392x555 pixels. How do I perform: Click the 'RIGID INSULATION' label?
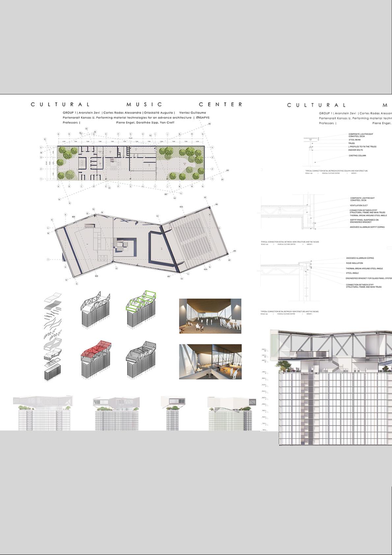(x=354, y=263)
